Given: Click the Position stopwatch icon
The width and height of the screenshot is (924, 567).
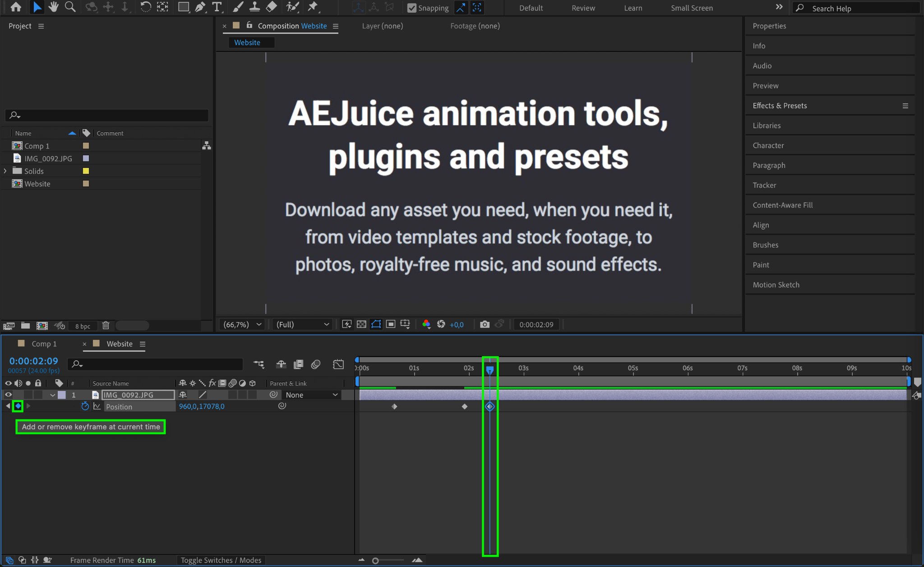Looking at the screenshot, I should pos(85,406).
